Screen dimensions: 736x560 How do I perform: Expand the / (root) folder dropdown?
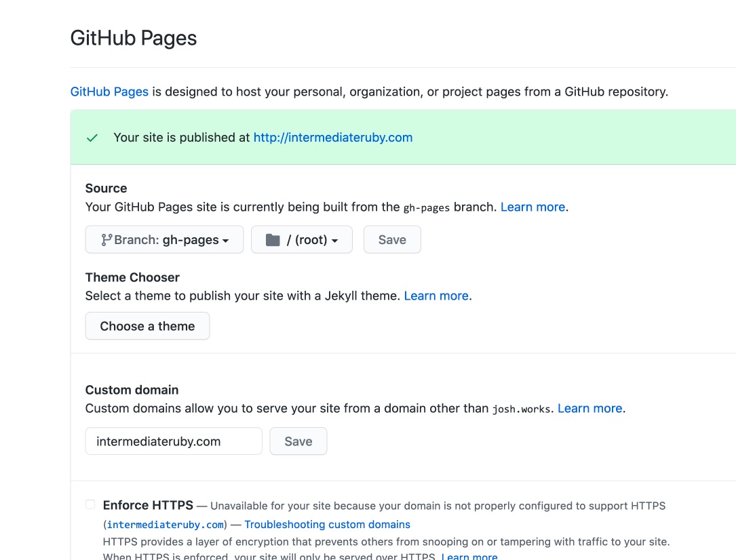click(301, 240)
